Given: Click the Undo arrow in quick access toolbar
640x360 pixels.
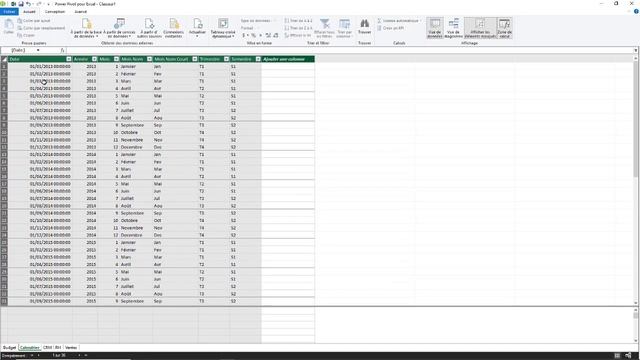Looking at the screenshot, I should (29, 4).
